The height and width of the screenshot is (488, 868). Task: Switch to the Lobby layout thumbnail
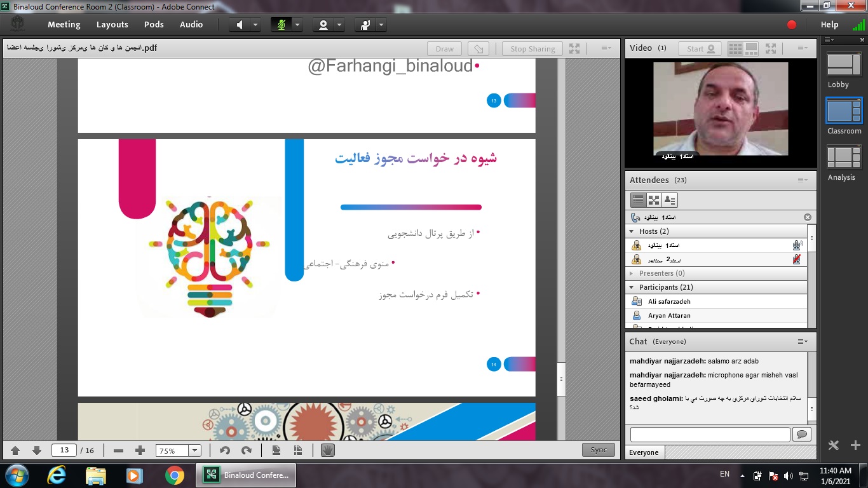point(844,65)
